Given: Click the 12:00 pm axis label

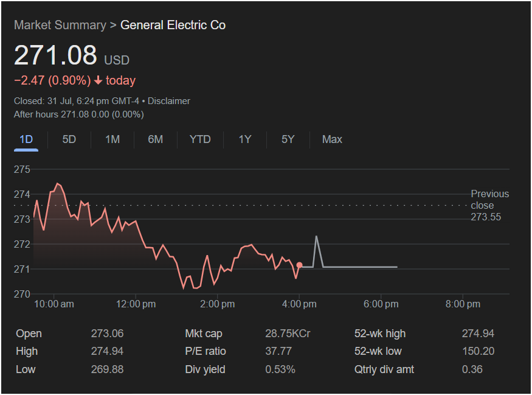Looking at the screenshot, I should [x=136, y=304].
